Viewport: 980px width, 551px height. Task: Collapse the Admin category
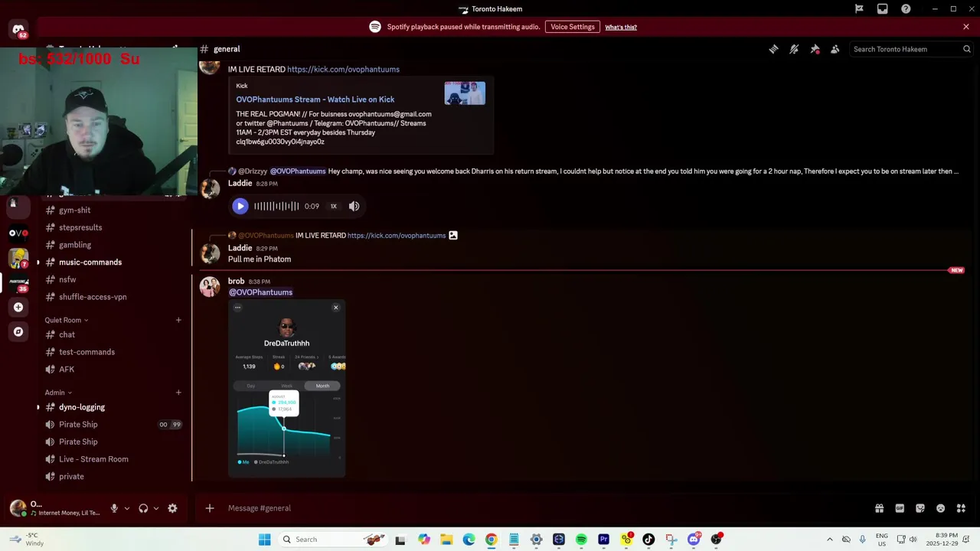pos(58,393)
